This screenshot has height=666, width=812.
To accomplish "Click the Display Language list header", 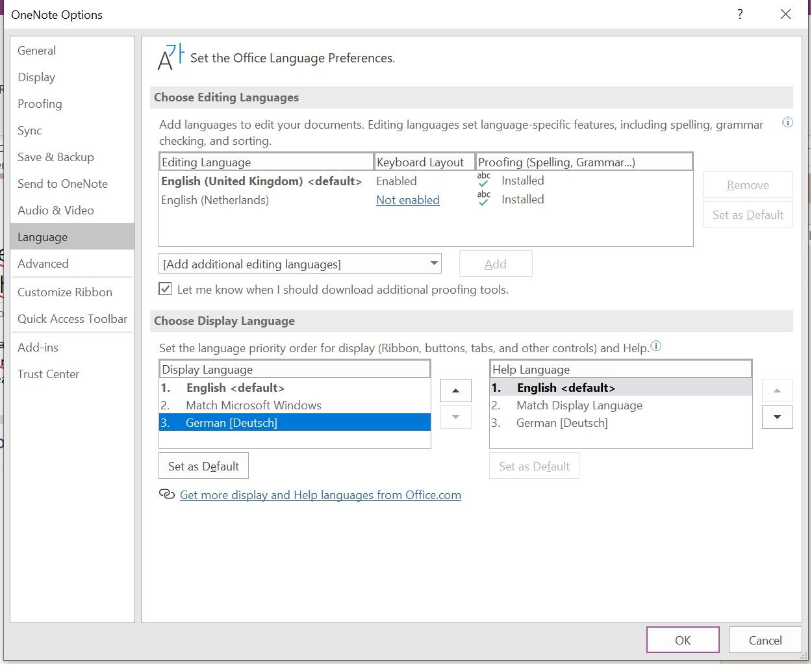I will (x=295, y=369).
